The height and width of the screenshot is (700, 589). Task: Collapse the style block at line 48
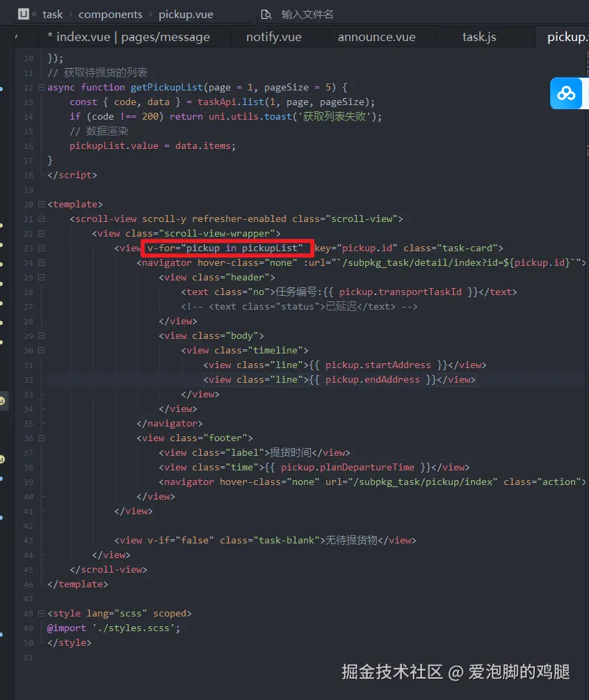(42, 614)
